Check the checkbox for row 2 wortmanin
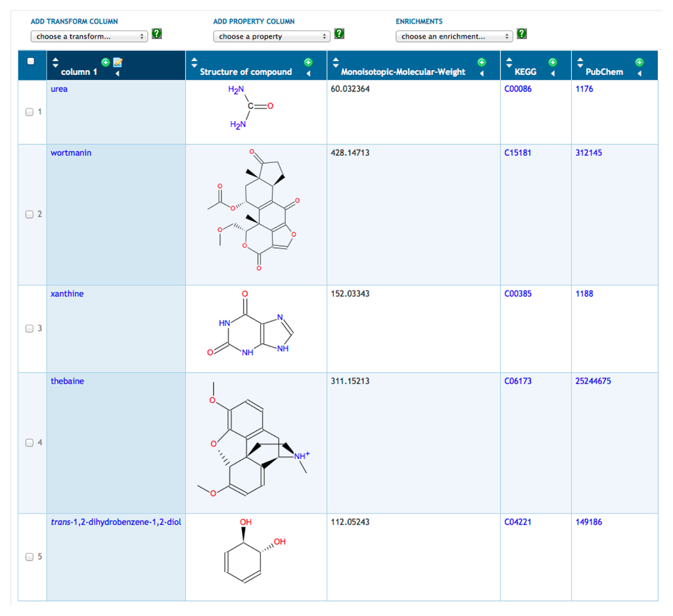The width and height of the screenshot is (673, 616). (x=29, y=214)
